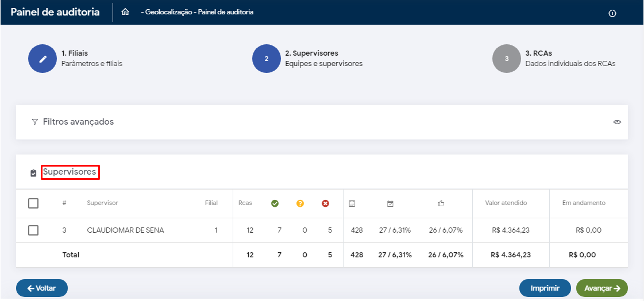The image size is (644, 301).
Task: Click the orange question mark column icon
Action: 300,203
